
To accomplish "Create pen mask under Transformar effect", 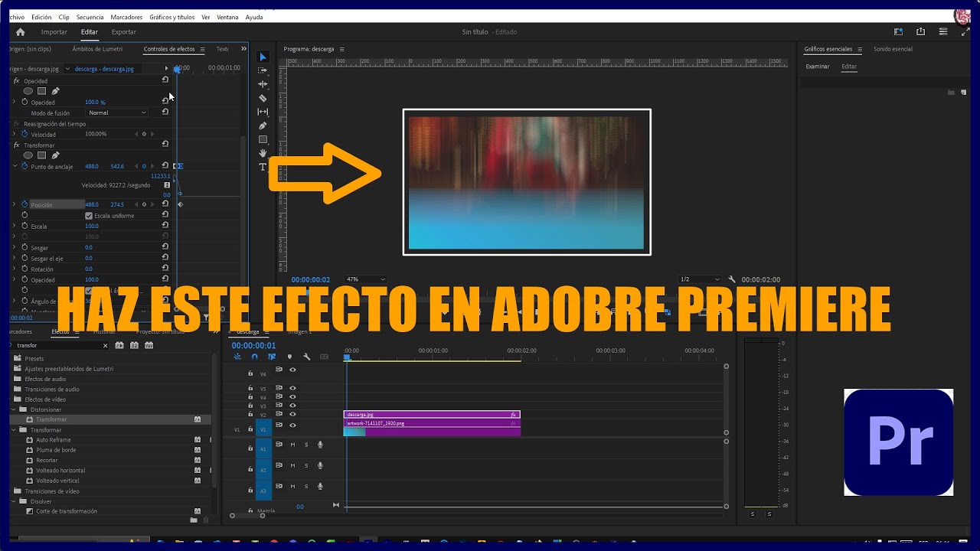I will click(55, 155).
